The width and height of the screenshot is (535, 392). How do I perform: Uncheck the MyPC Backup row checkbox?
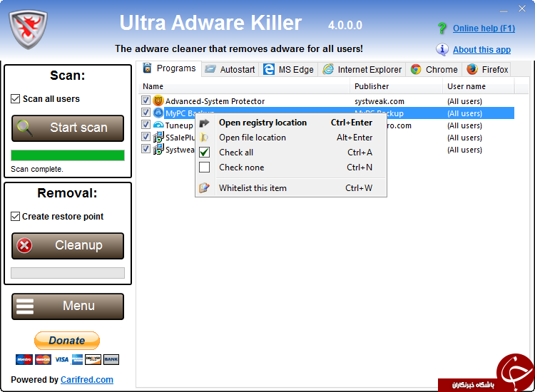point(146,112)
